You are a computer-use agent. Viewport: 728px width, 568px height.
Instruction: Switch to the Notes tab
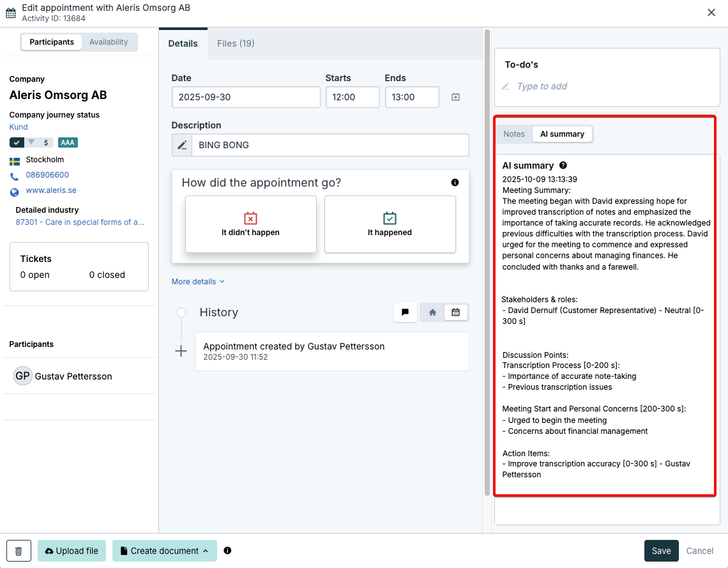514,134
